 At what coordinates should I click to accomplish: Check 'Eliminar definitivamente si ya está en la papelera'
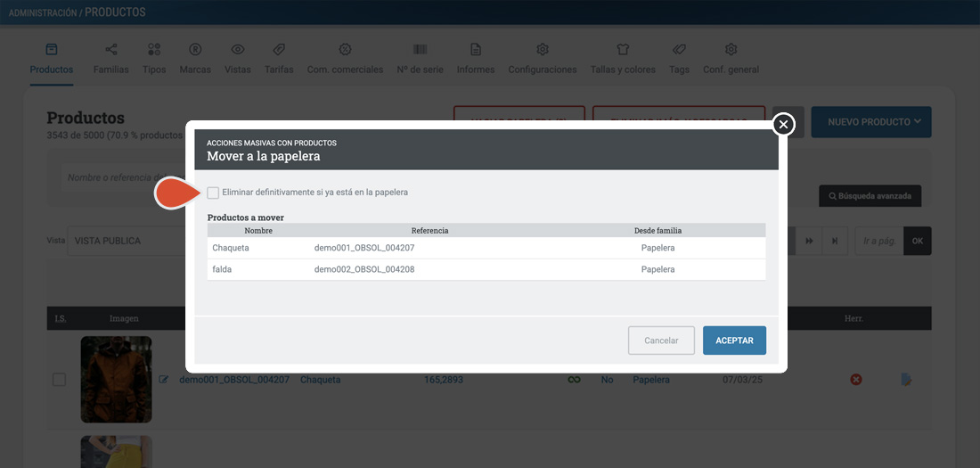213,193
